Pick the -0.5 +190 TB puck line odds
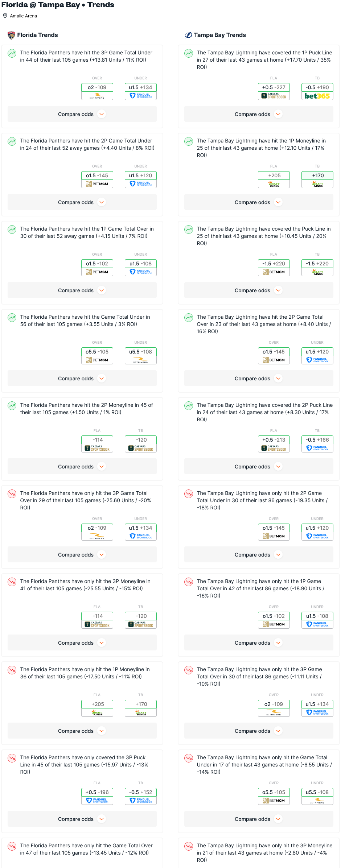 click(317, 87)
